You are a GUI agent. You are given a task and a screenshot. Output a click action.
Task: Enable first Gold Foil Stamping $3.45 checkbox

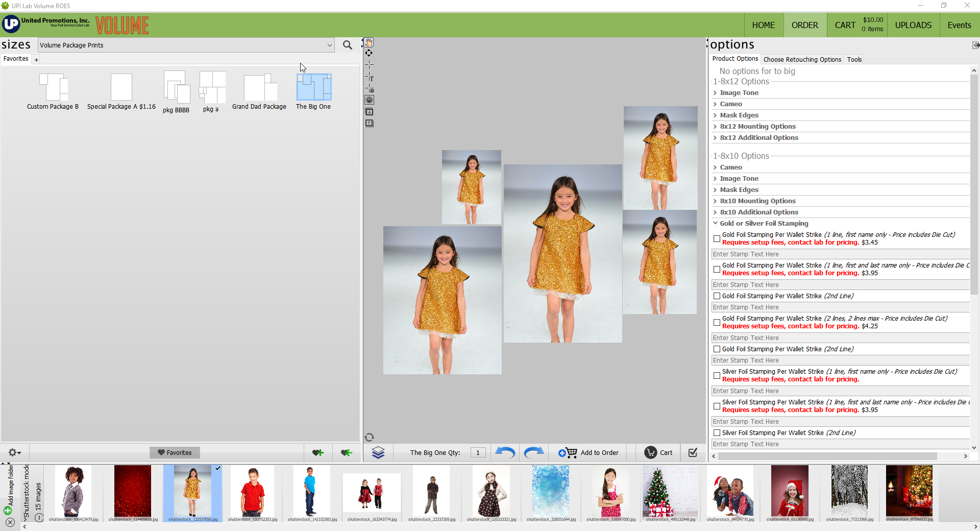coord(717,238)
